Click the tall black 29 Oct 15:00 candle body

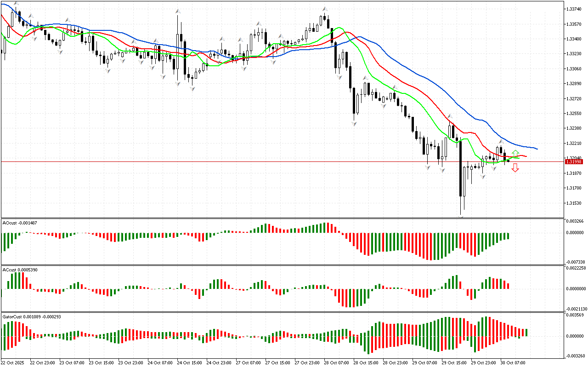tap(460, 168)
